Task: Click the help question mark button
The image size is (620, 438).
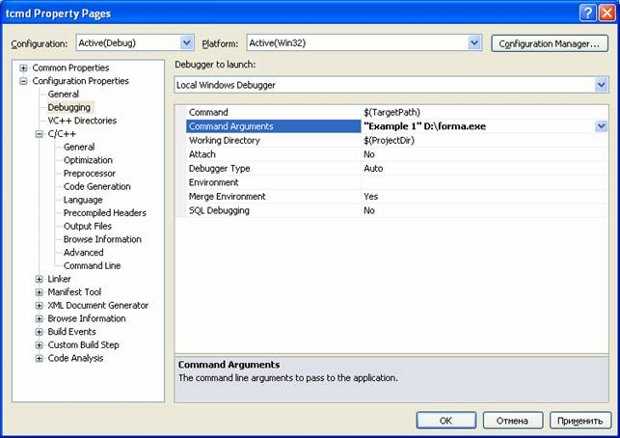Action: coord(588,13)
